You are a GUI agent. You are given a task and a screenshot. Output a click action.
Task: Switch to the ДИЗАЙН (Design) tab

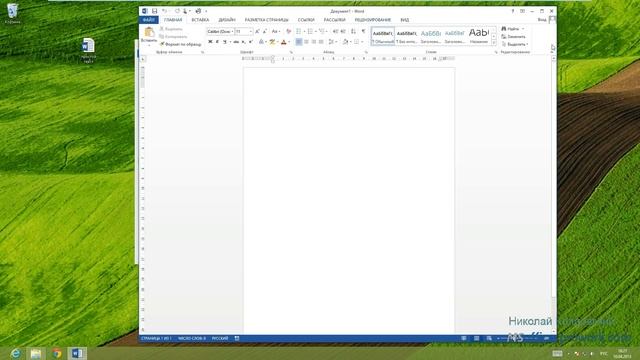coord(227,20)
